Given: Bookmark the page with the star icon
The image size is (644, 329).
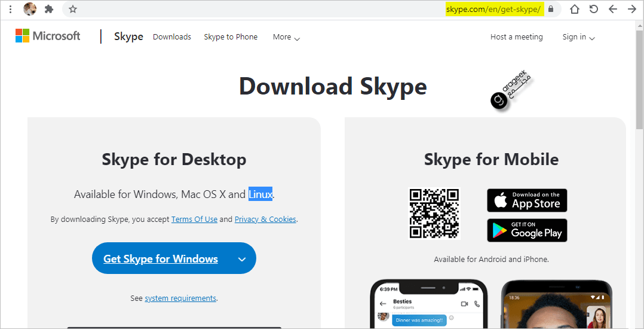Looking at the screenshot, I should (x=73, y=9).
